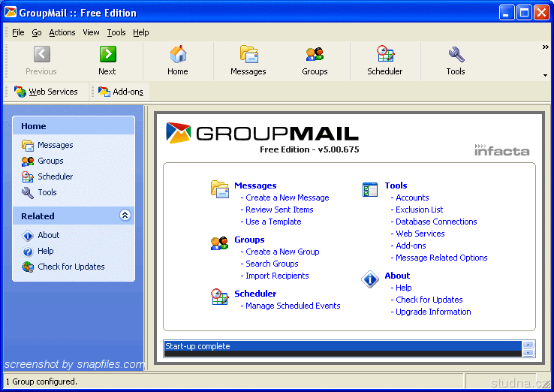Open the Actions menu
Viewport: 554px width, 392px height.
click(62, 32)
